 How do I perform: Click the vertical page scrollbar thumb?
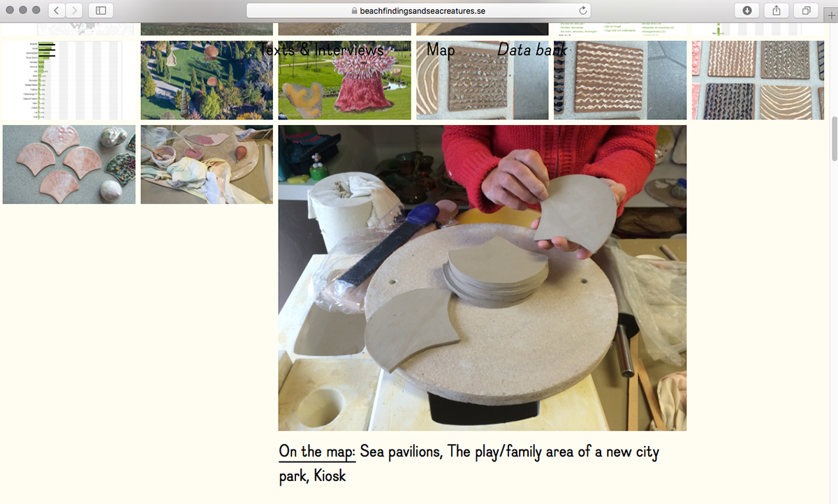click(x=834, y=139)
